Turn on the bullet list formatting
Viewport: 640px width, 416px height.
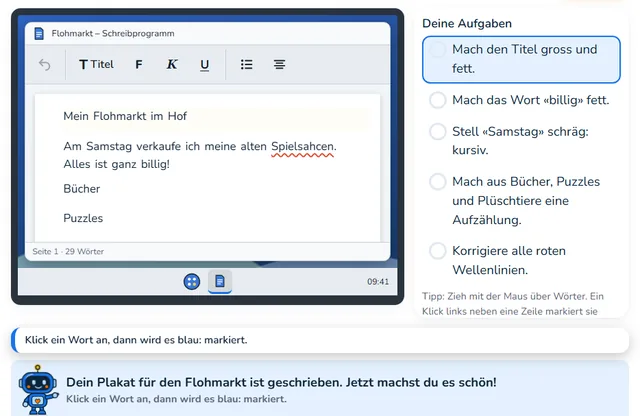247,65
